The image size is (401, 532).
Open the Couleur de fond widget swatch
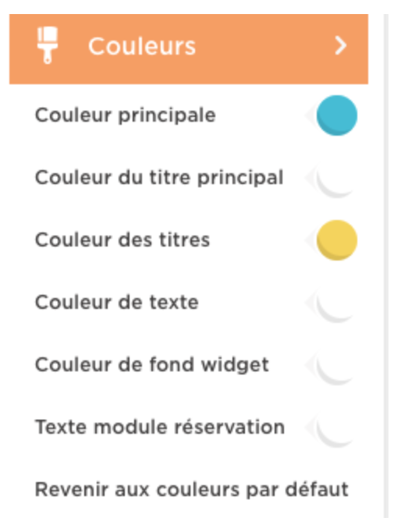(x=337, y=365)
